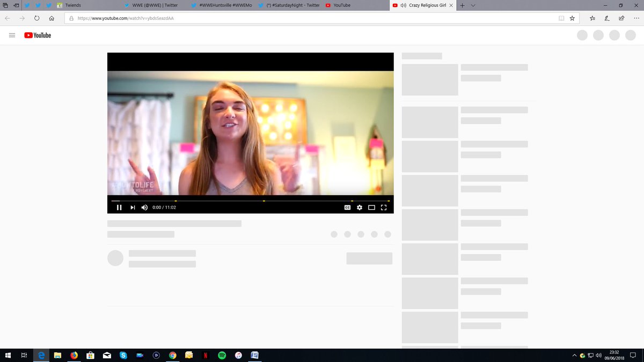Open Netflix from the taskbar
This screenshot has width=644, height=362.
206,355
